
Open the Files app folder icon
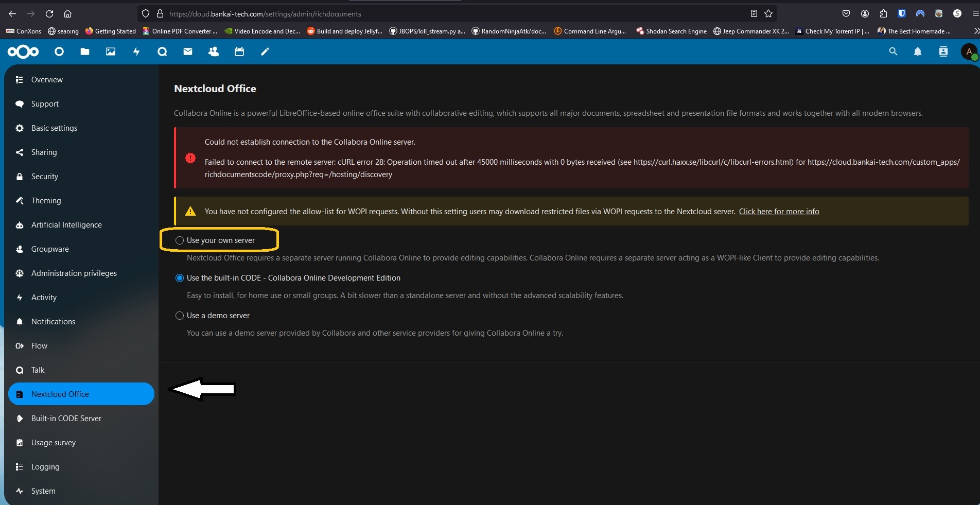(85, 51)
